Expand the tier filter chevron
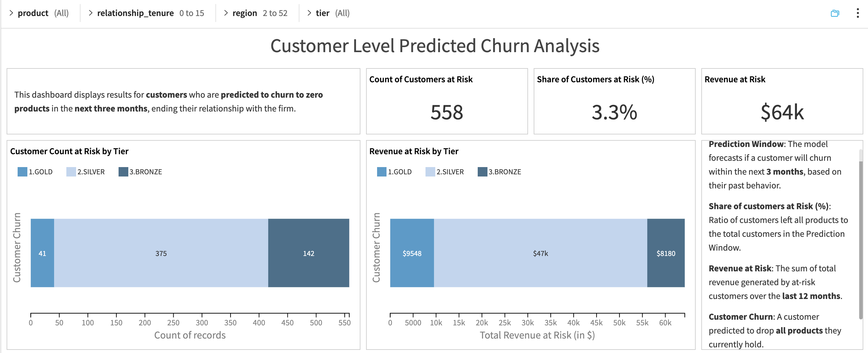868x353 pixels. [x=309, y=13]
